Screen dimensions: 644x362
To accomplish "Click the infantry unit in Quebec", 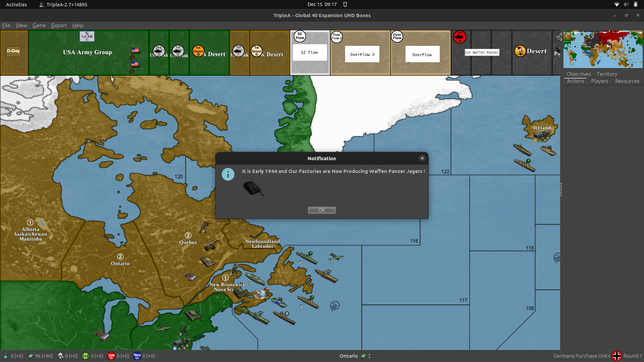I will (205, 227).
